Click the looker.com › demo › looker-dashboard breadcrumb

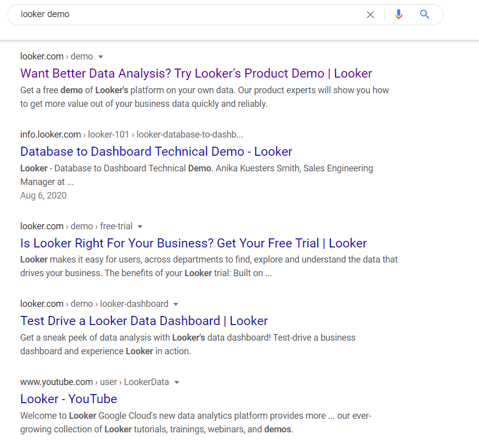click(x=94, y=304)
